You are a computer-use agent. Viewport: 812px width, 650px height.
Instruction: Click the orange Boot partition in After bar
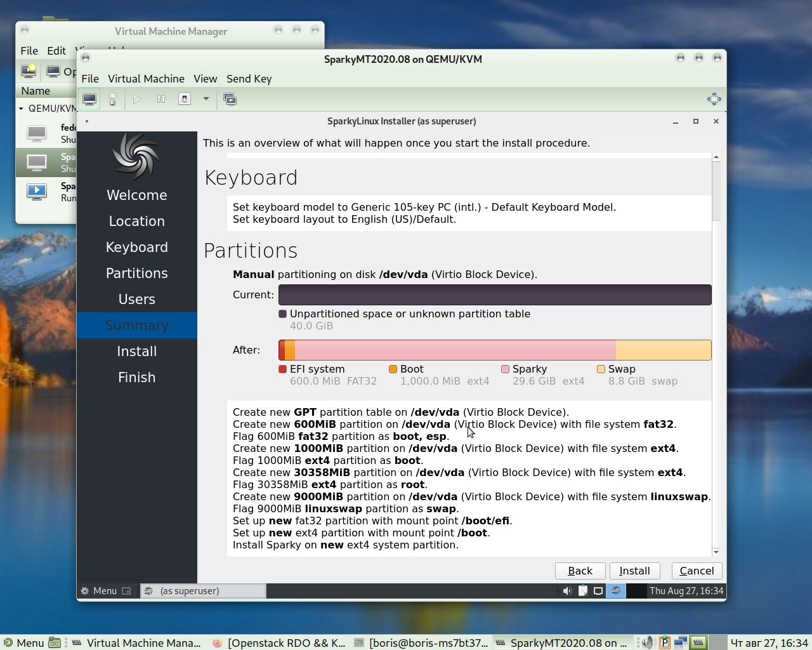pos(290,350)
